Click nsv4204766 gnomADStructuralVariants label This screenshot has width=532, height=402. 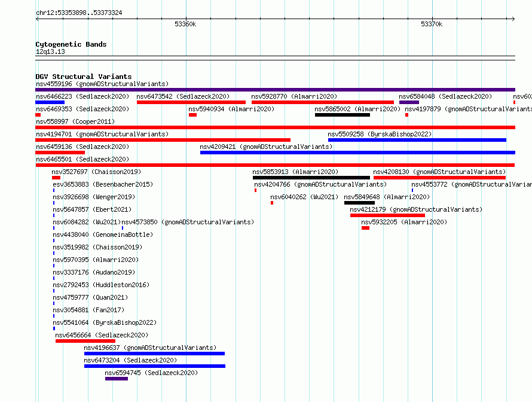(320, 184)
